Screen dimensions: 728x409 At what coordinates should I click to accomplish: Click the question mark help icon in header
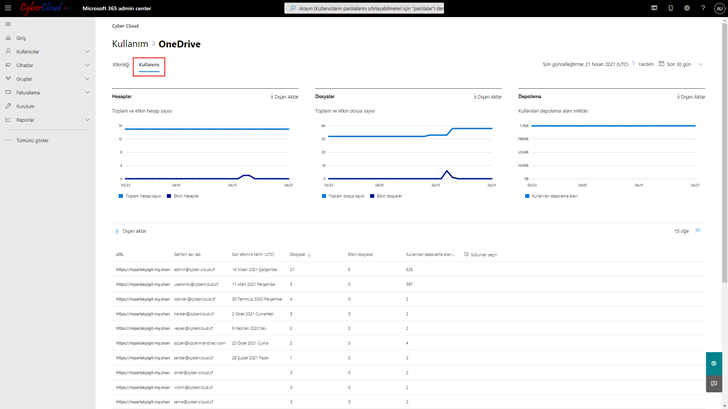pyautogui.click(x=703, y=8)
